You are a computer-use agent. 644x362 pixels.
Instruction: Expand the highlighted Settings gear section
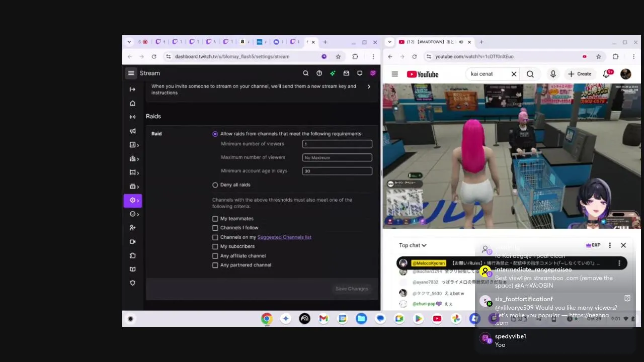[133, 200]
